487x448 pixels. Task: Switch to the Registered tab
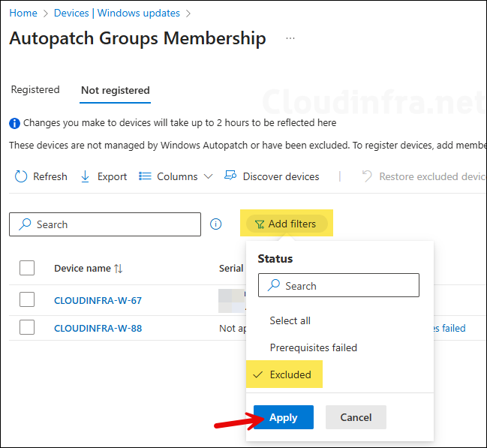(x=35, y=90)
